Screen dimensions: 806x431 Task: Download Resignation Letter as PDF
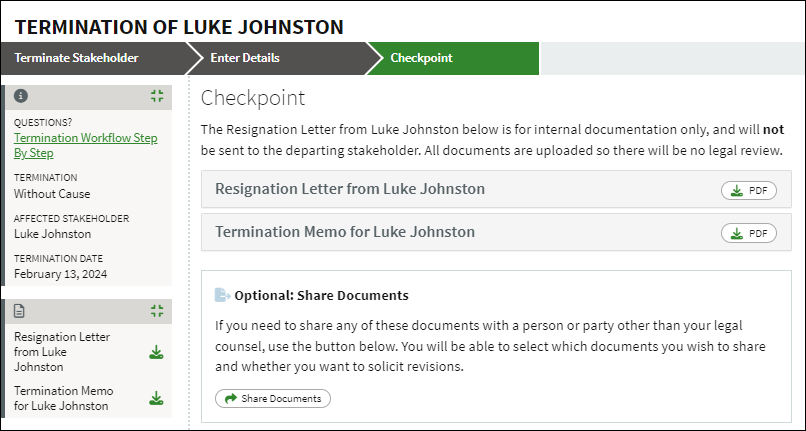click(x=748, y=191)
